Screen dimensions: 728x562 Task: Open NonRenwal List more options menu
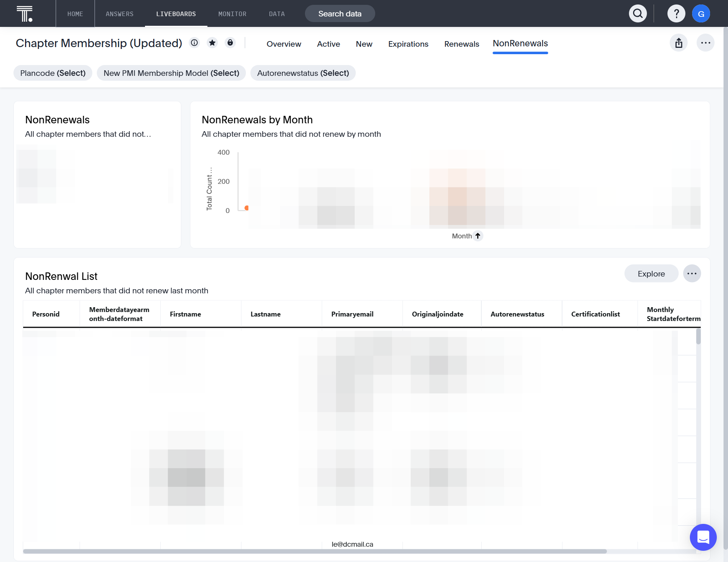pyautogui.click(x=692, y=274)
